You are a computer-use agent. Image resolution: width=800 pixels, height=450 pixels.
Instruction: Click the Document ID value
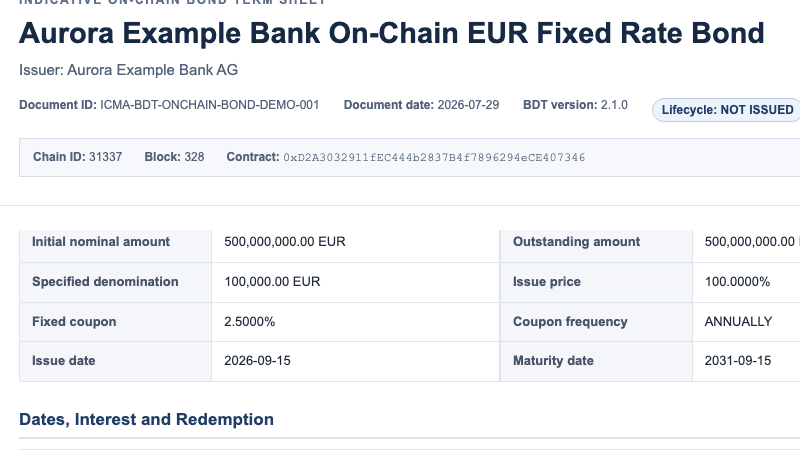click(x=210, y=105)
